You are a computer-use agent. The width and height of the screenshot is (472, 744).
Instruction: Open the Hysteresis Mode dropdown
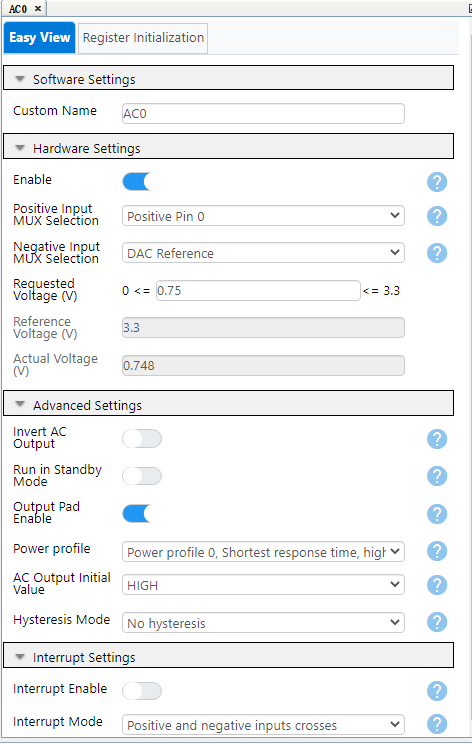[263, 623]
